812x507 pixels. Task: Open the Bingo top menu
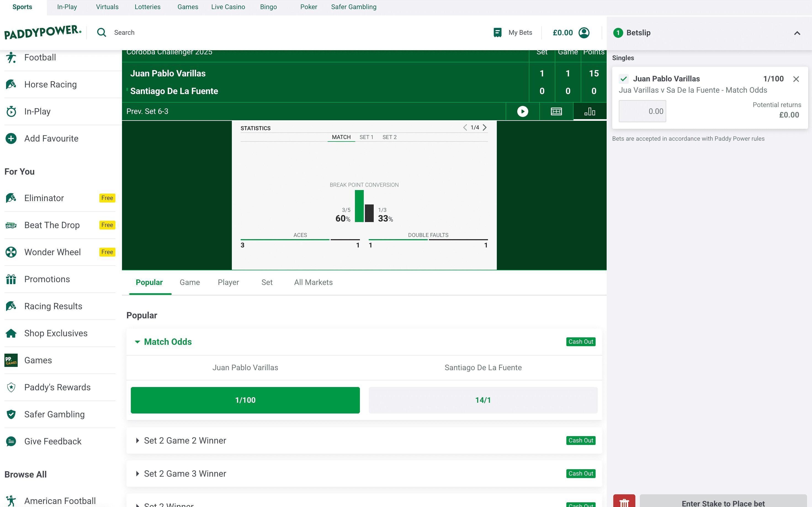[x=268, y=7]
